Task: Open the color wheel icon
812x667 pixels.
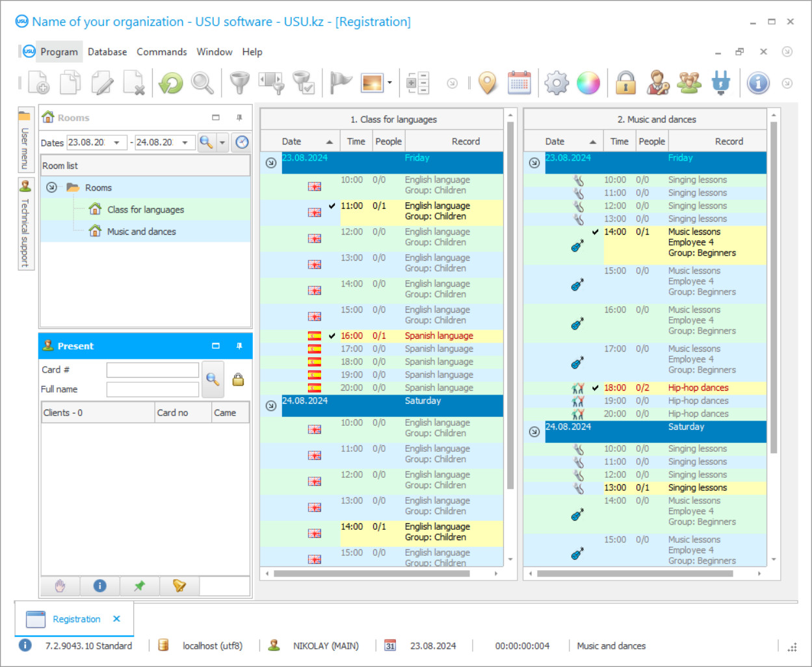Action: pyautogui.click(x=588, y=83)
